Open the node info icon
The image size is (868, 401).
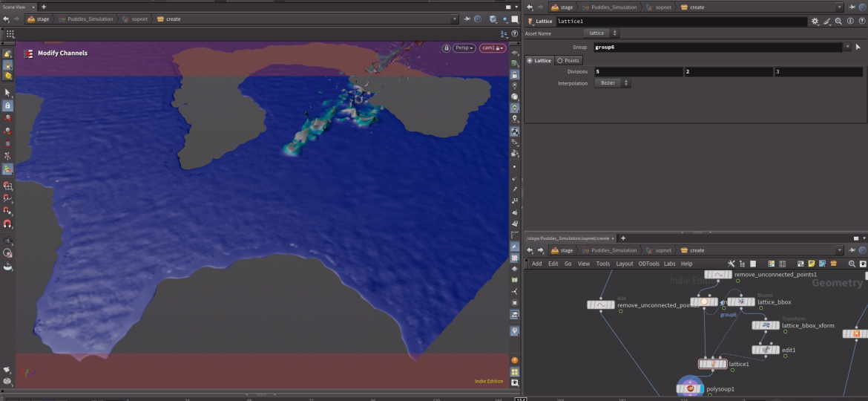click(849, 22)
